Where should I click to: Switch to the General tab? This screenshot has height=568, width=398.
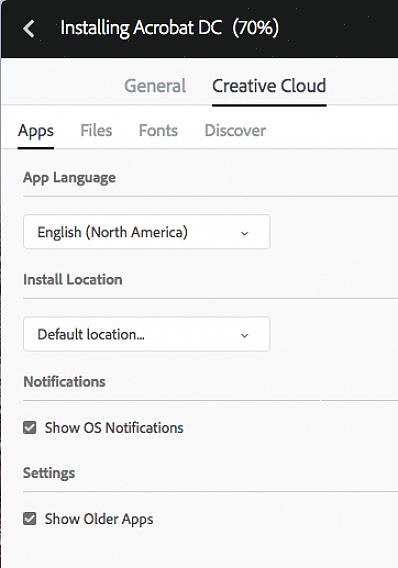pos(155,86)
